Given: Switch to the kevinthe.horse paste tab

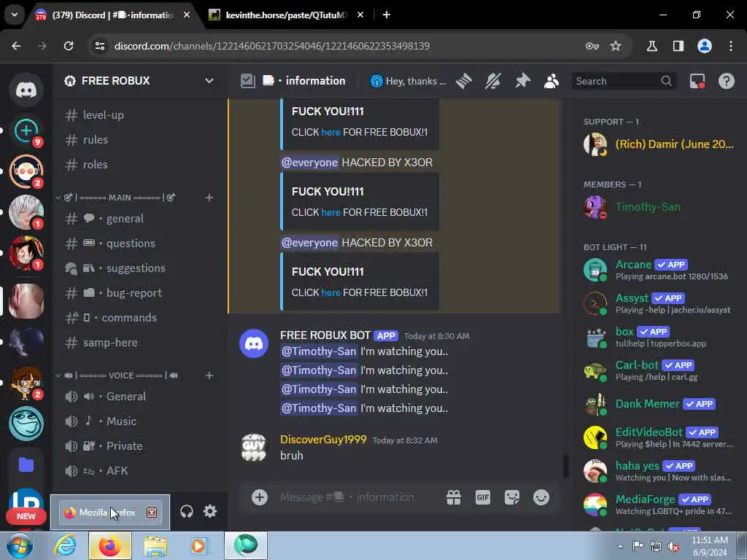Looking at the screenshot, I should tap(285, 15).
